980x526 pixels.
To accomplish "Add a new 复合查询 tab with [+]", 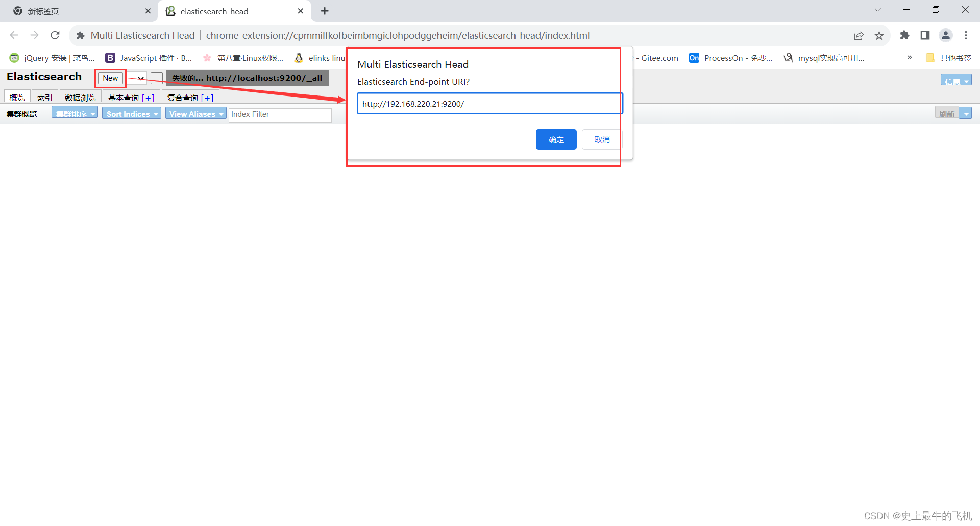I will (x=207, y=98).
